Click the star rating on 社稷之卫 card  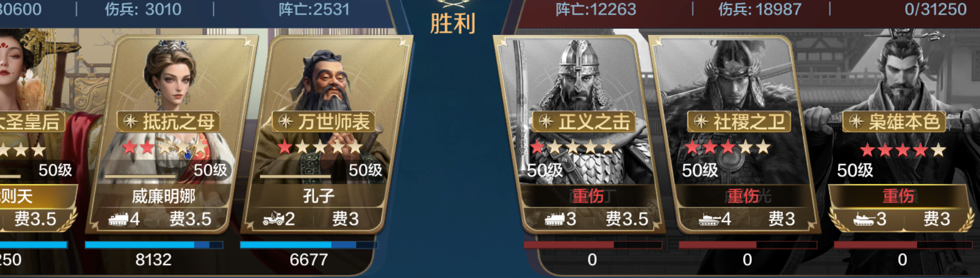click(x=727, y=147)
